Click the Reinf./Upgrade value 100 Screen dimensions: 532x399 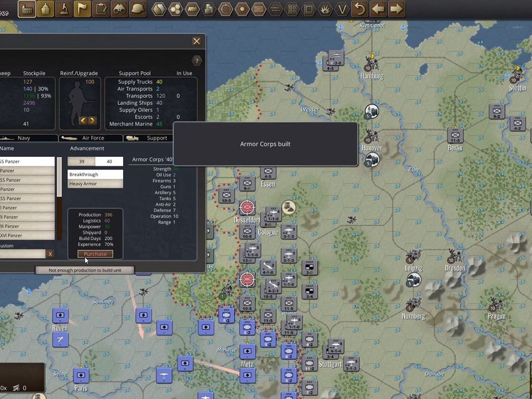90,82
